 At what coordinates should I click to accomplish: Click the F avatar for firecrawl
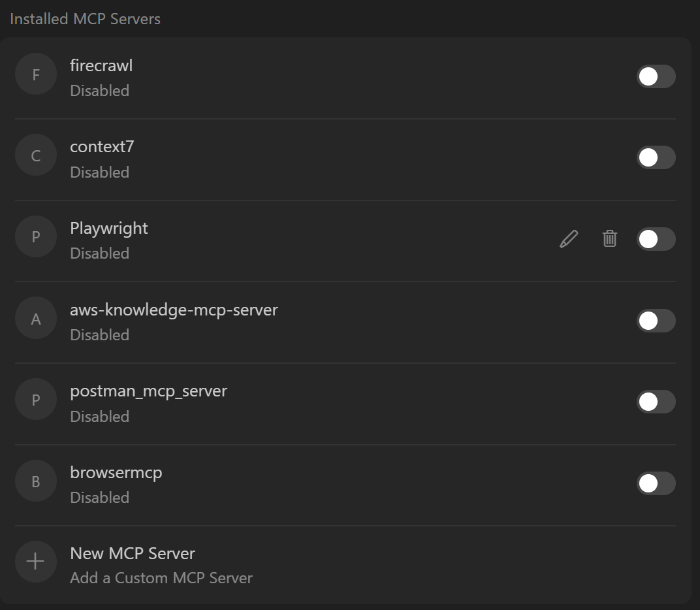pyautogui.click(x=36, y=74)
